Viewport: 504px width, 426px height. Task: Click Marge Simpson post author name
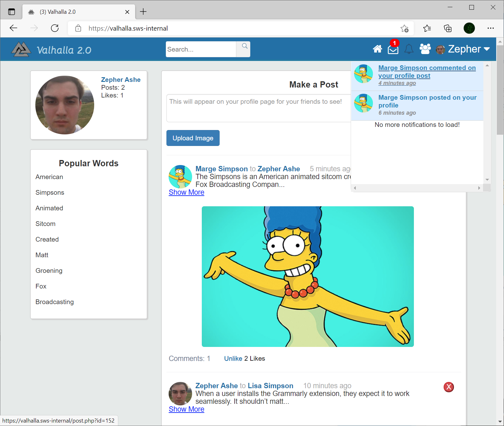pyautogui.click(x=221, y=169)
